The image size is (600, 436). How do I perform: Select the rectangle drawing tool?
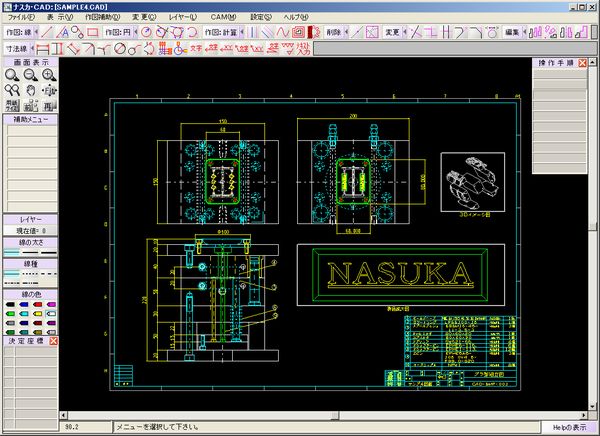pyautogui.click(x=93, y=32)
